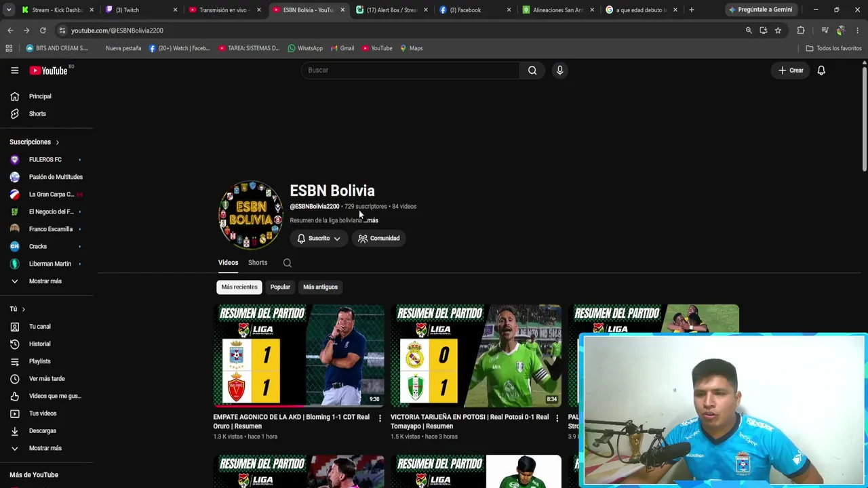
Task: Play the Blooming vs Real Oruro thumbnail
Action: pos(298,356)
